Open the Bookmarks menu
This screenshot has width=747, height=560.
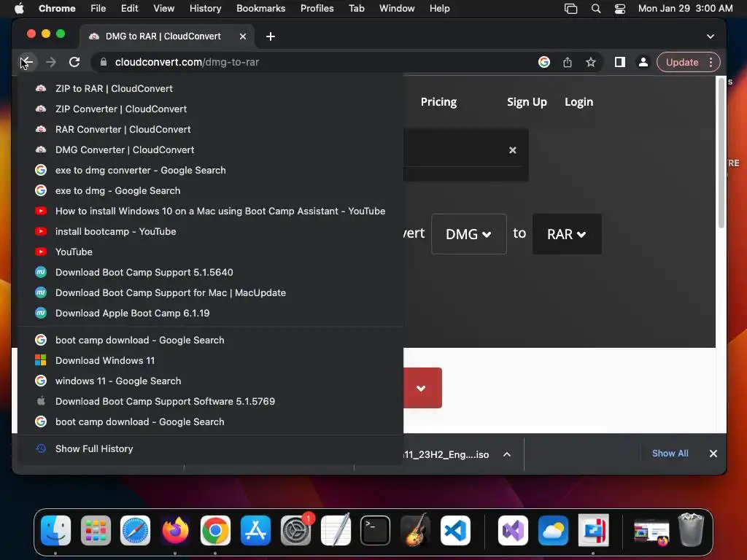click(x=260, y=9)
